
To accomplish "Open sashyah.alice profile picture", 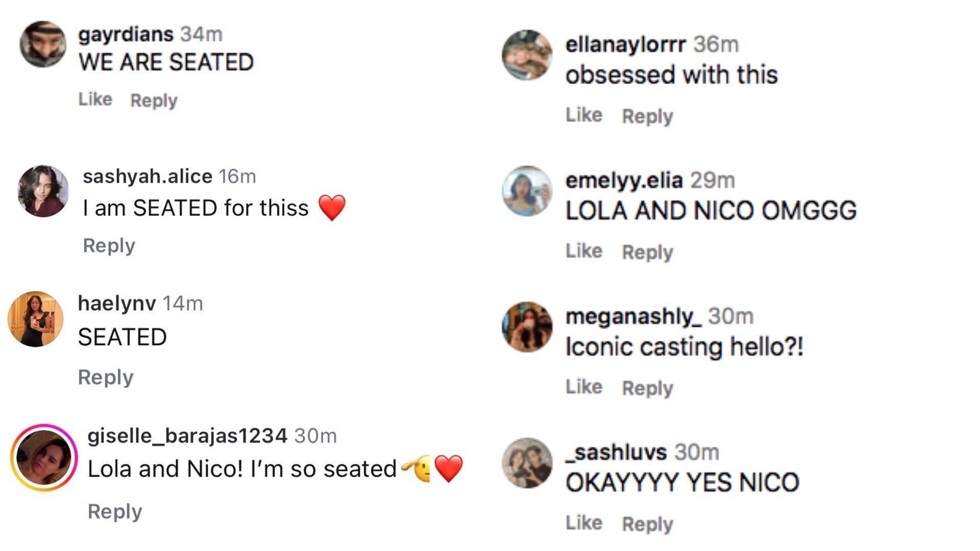I will point(43,191).
